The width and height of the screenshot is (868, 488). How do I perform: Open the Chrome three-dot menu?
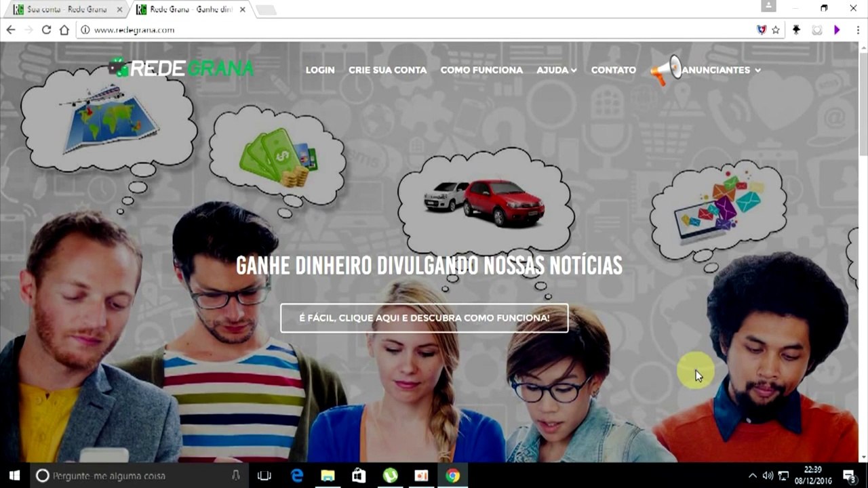click(x=858, y=30)
